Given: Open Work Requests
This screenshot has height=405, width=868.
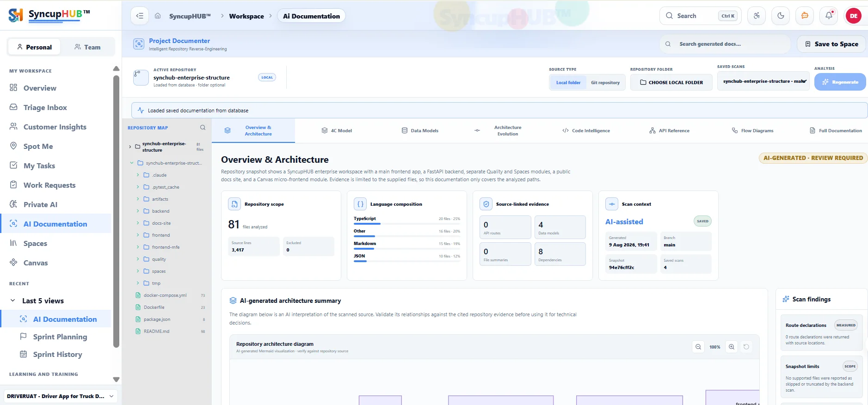Looking at the screenshot, I should tap(55, 185).
